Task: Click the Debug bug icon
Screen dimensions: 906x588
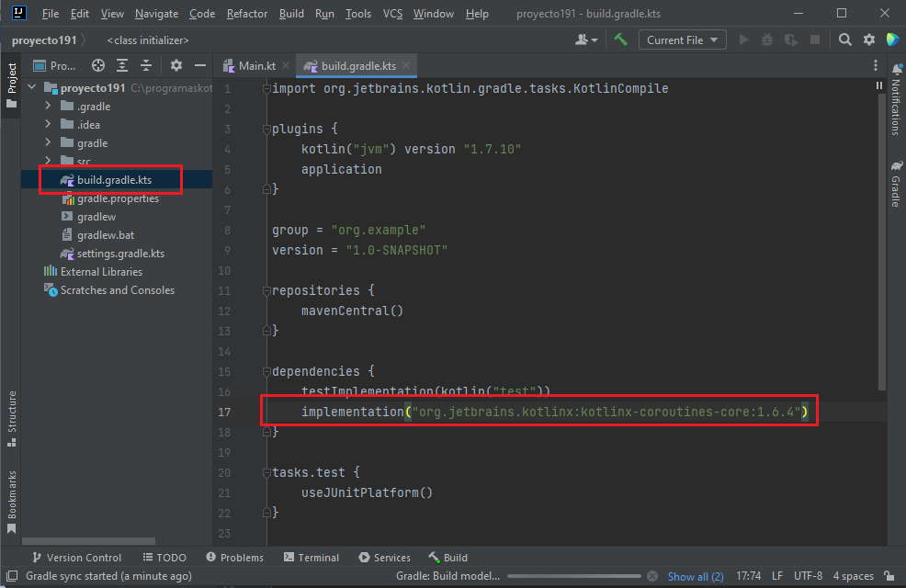Action: [767, 40]
